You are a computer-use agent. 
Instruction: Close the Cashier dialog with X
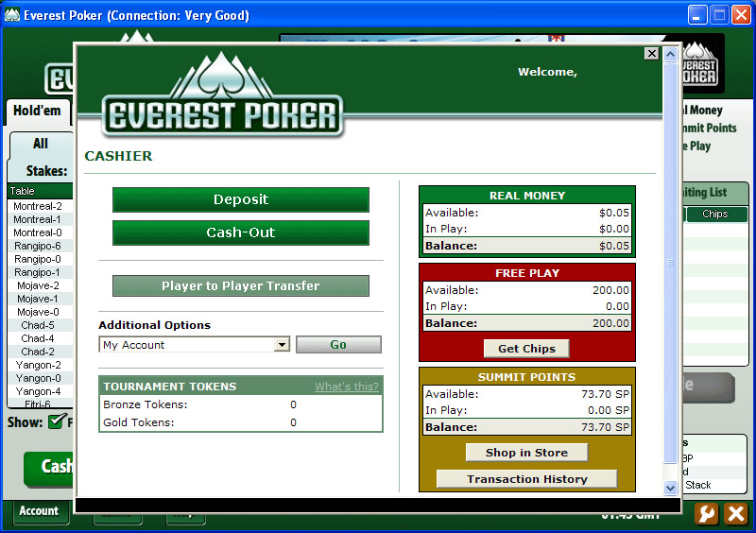651,54
